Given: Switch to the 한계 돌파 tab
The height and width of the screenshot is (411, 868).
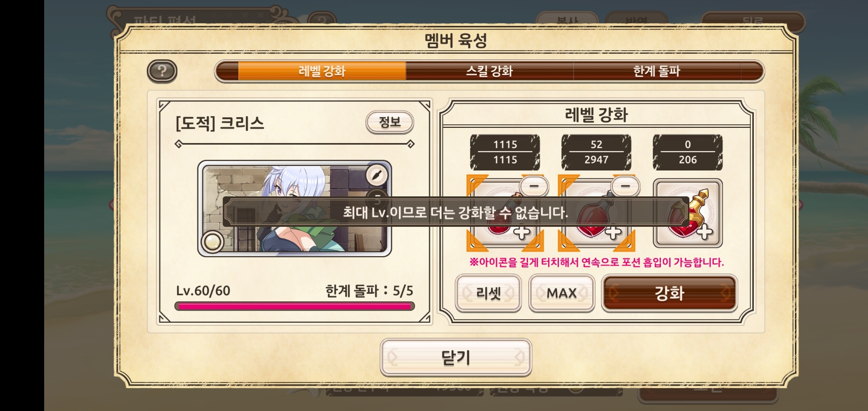Looking at the screenshot, I should click(x=657, y=71).
